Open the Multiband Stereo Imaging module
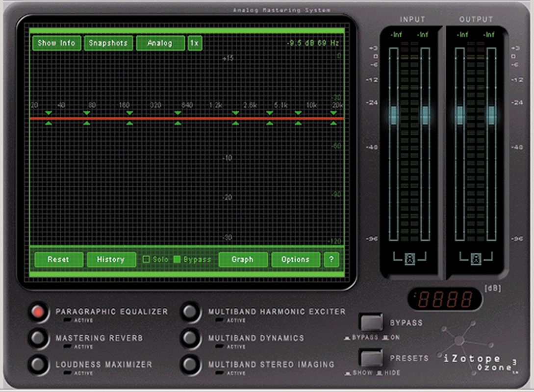This screenshot has width=534, height=392. click(190, 365)
